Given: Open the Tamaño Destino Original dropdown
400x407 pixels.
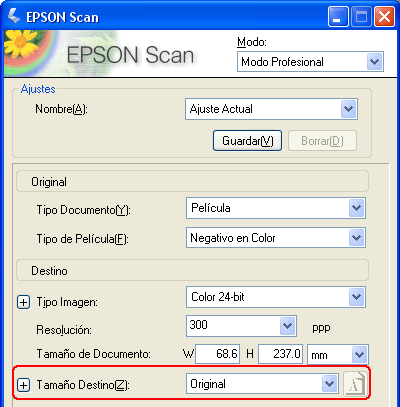Looking at the screenshot, I should [262, 384].
